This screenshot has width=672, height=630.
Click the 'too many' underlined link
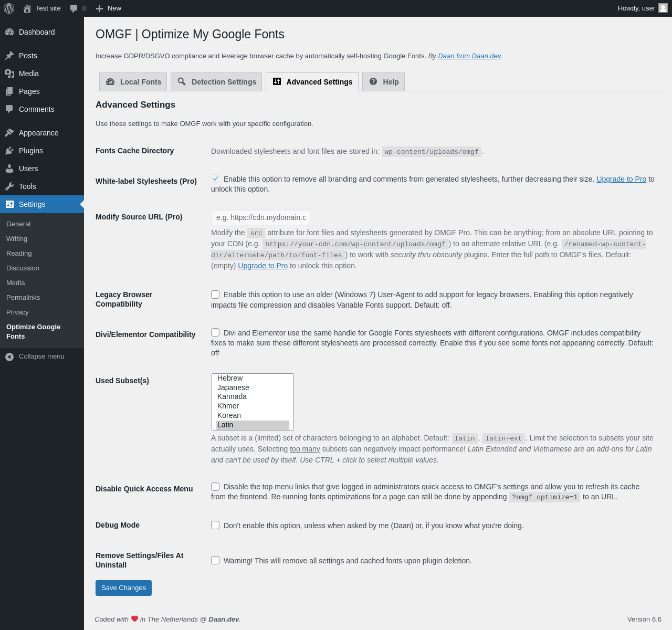pyautogui.click(x=305, y=449)
